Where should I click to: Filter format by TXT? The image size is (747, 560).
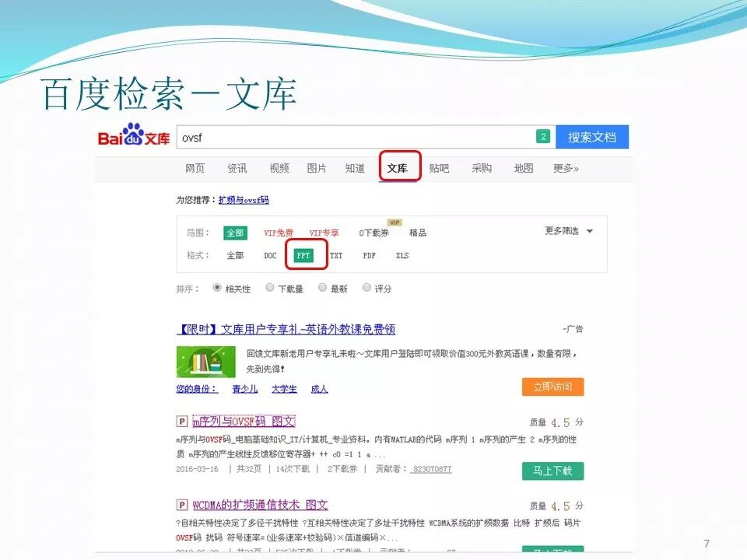coord(336,255)
